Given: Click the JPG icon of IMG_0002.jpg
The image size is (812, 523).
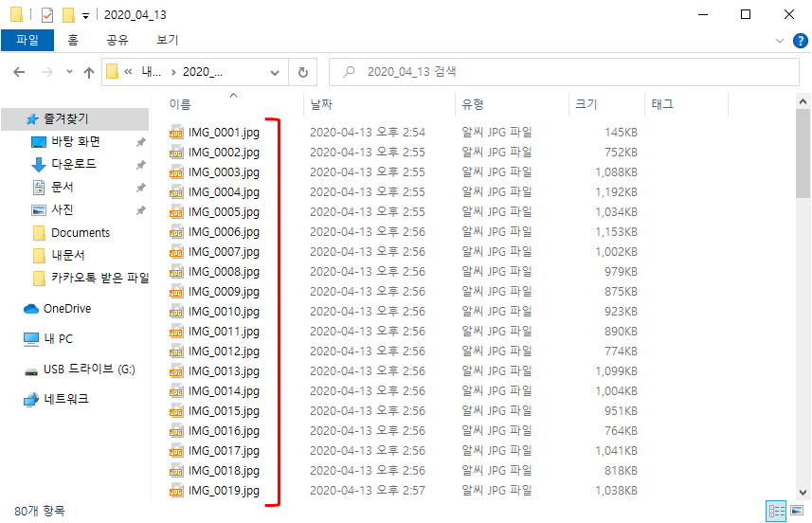Looking at the screenshot, I should (176, 153).
